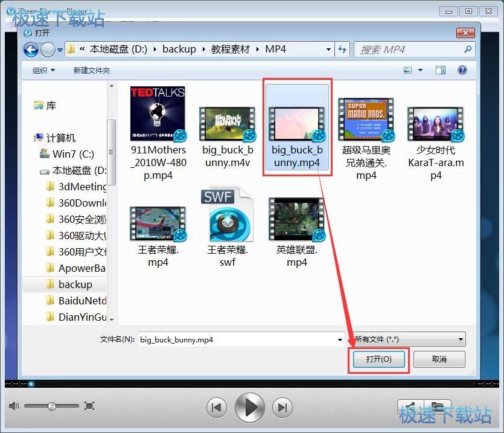This screenshot has height=433, width=504.
Task: Select 英雄联盟.mp4 file
Action: coord(297,233)
